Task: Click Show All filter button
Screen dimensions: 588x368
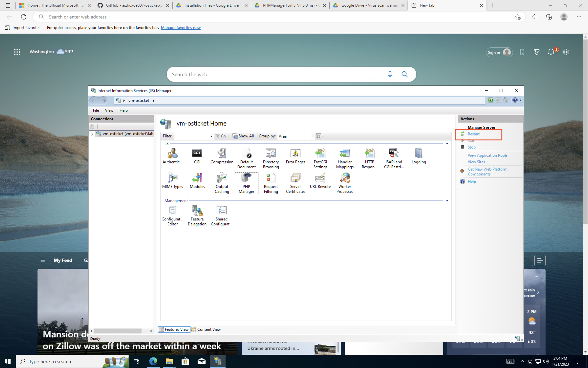Action: point(243,136)
